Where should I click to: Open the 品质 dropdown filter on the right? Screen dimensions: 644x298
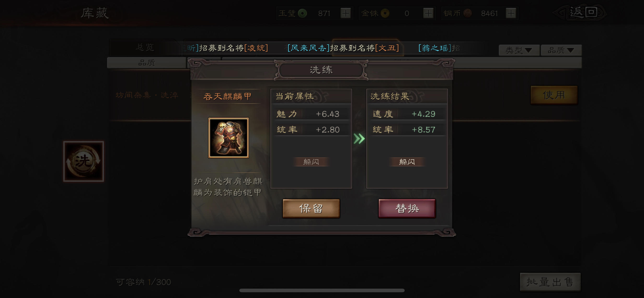tap(561, 50)
